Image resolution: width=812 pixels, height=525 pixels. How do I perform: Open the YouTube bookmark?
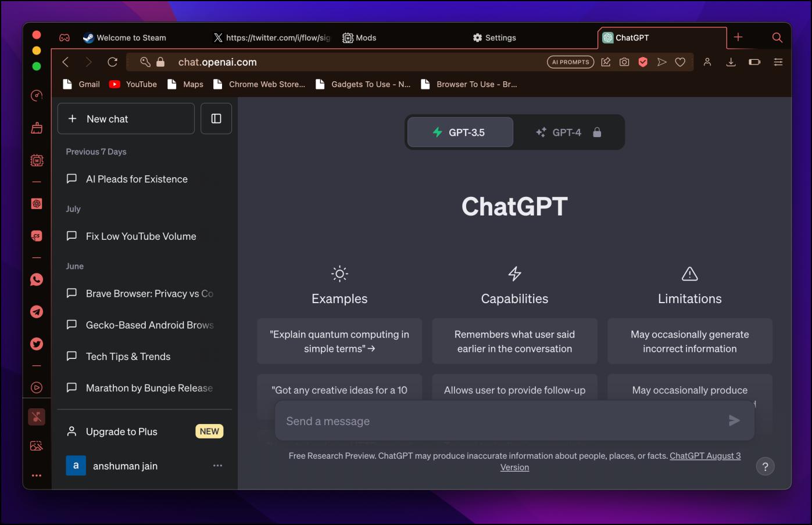click(x=133, y=84)
